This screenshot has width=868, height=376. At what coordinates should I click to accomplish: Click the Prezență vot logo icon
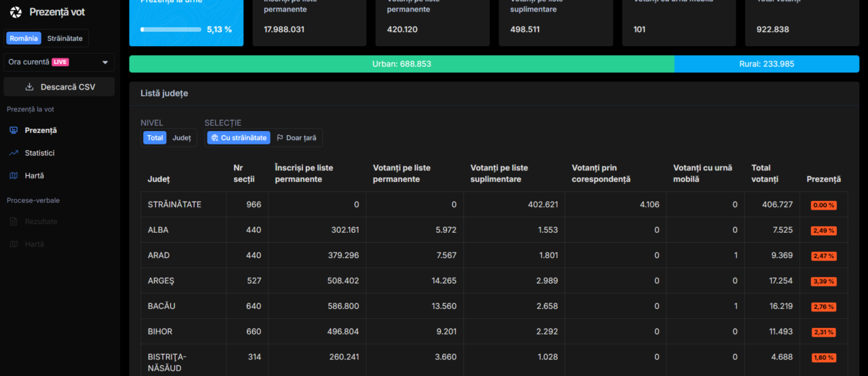coord(16,12)
